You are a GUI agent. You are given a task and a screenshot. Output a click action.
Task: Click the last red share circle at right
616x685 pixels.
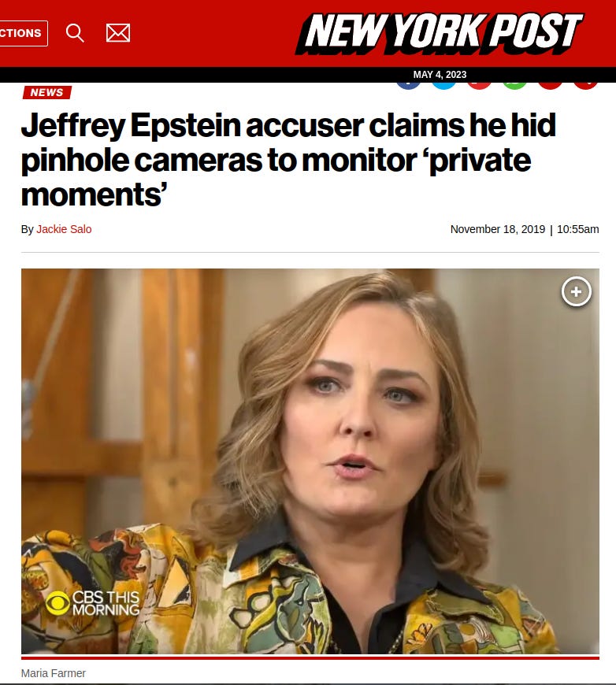tap(586, 86)
